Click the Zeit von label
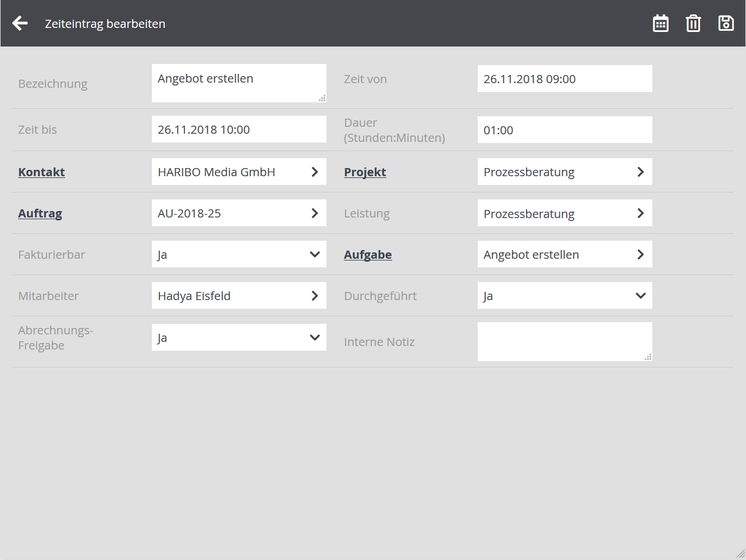 [x=365, y=79]
